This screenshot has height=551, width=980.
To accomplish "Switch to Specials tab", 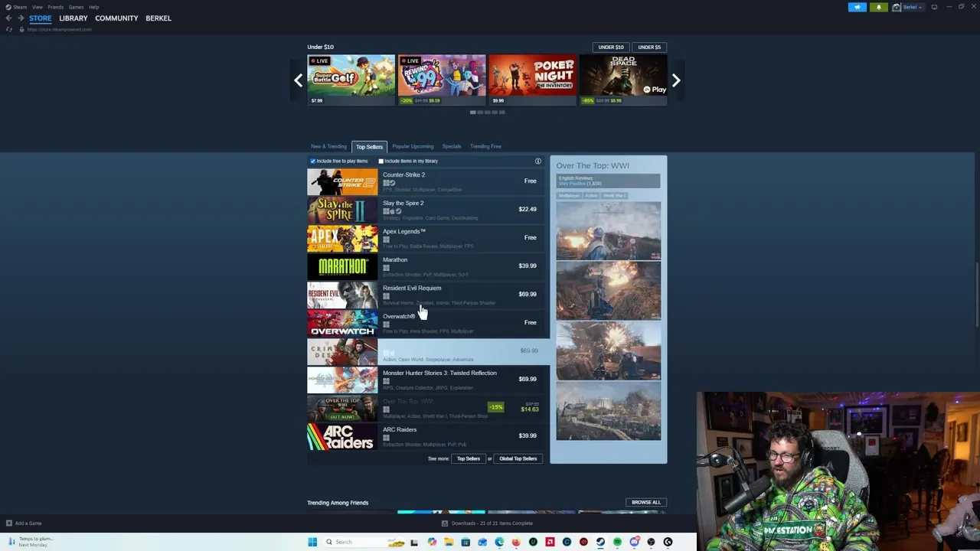I will coord(452,146).
